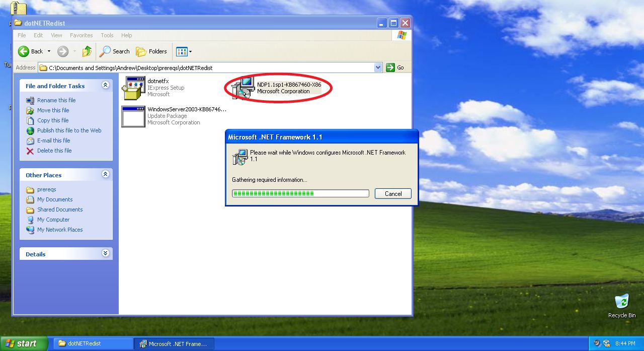
Task: Open the Back button history dropdown arrow
Action: click(49, 51)
